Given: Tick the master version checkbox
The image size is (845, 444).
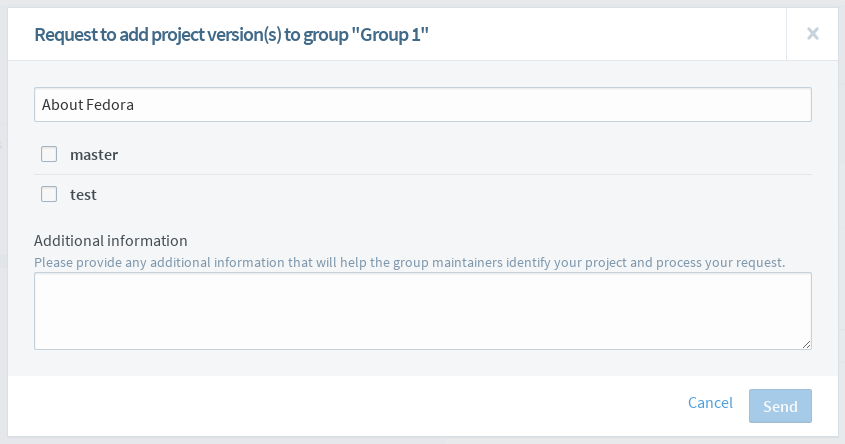Looking at the screenshot, I should (49, 154).
